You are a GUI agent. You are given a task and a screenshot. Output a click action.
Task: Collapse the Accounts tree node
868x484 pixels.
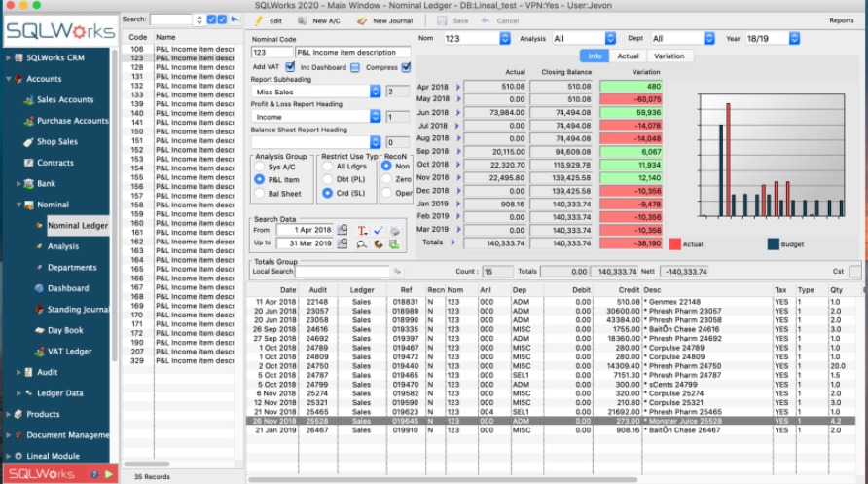pos(9,79)
